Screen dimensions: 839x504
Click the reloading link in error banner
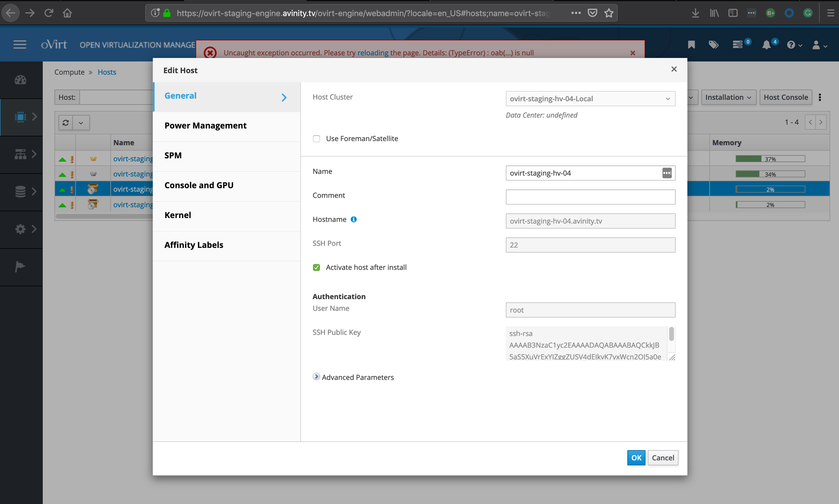click(x=373, y=53)
